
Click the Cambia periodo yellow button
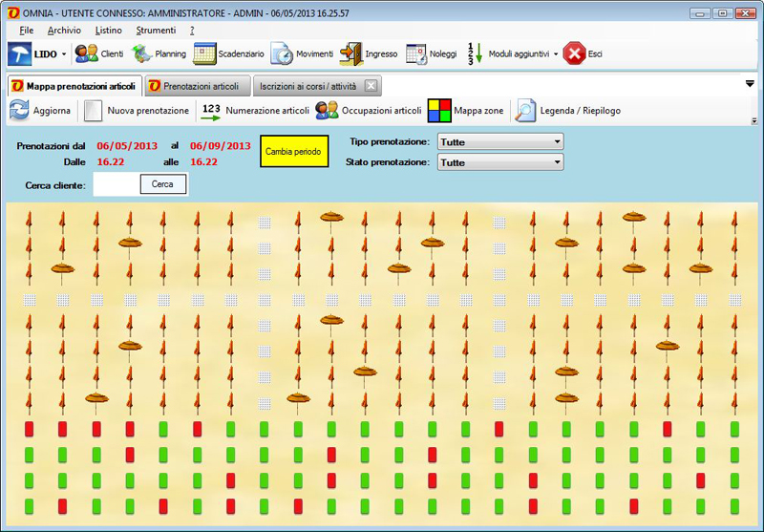(x=294, y=152)
